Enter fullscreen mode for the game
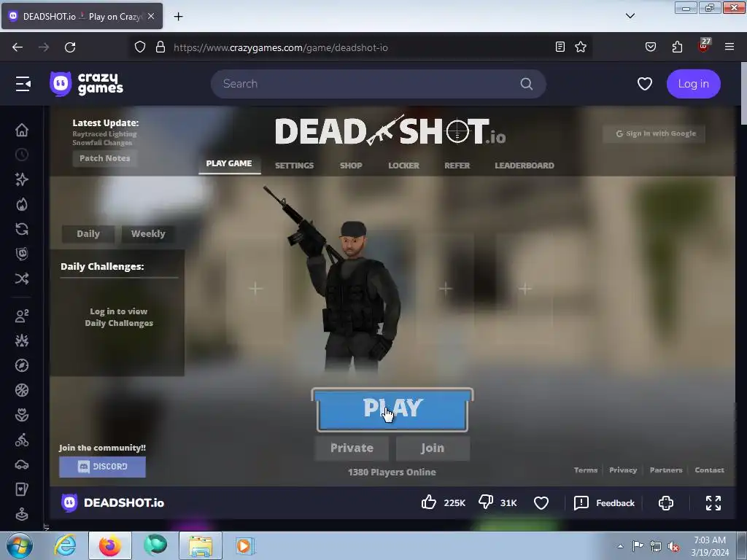 [713, 503]
